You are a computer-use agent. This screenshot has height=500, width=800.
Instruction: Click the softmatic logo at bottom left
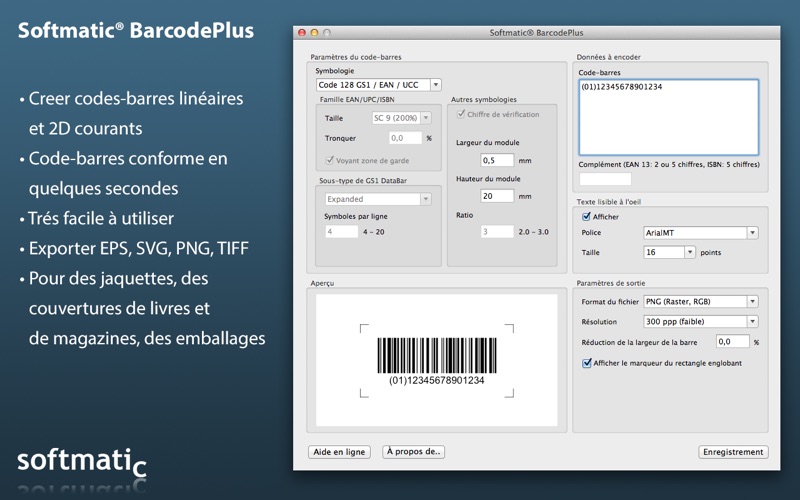pos(82,462)
